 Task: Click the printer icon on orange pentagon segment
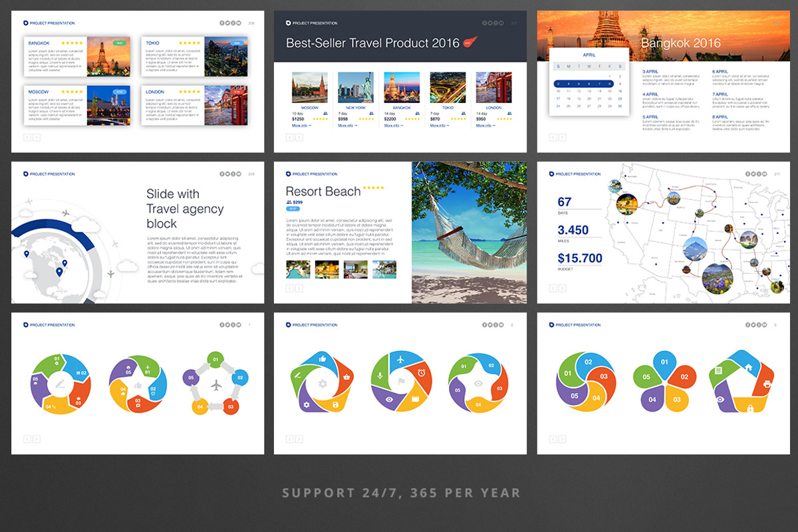click(x=767, y=384)
